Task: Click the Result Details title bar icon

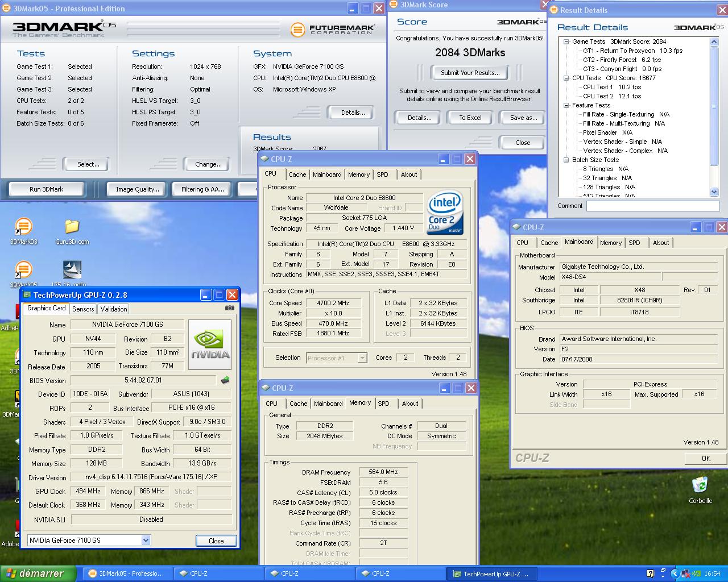Action: tap(554, 10)
